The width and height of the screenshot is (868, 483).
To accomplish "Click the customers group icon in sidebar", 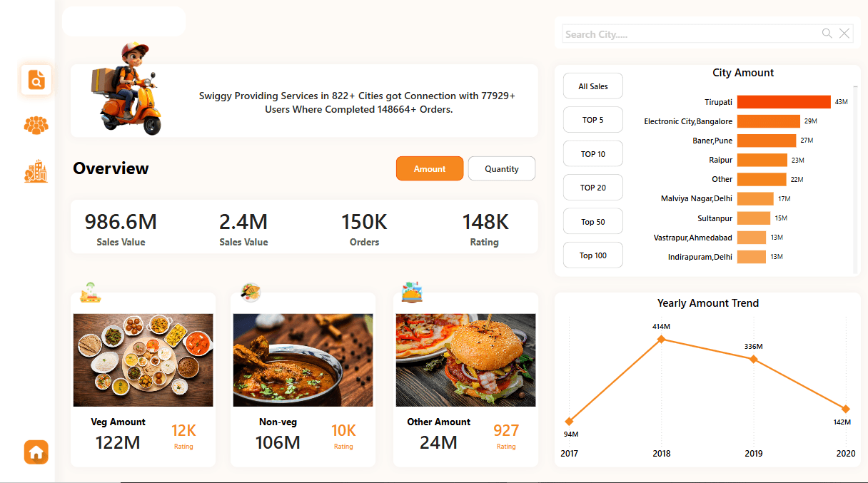I will (36, 126).
